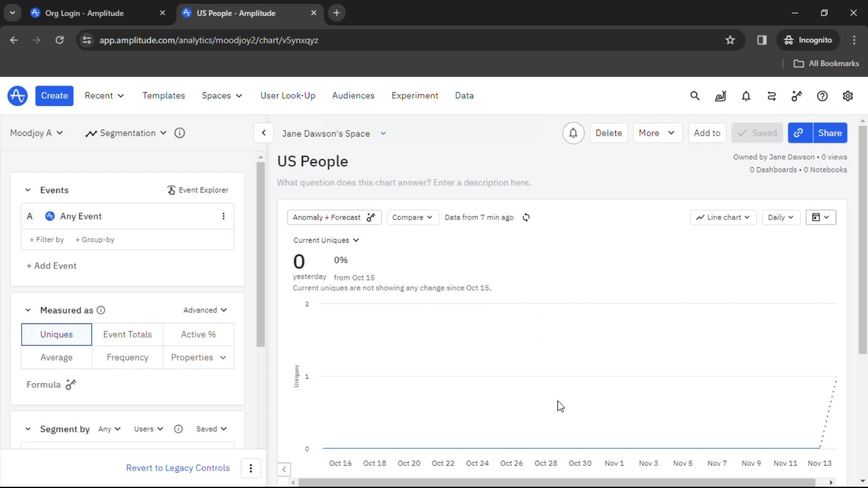Click the Anomaly + Forecast button

334,217
